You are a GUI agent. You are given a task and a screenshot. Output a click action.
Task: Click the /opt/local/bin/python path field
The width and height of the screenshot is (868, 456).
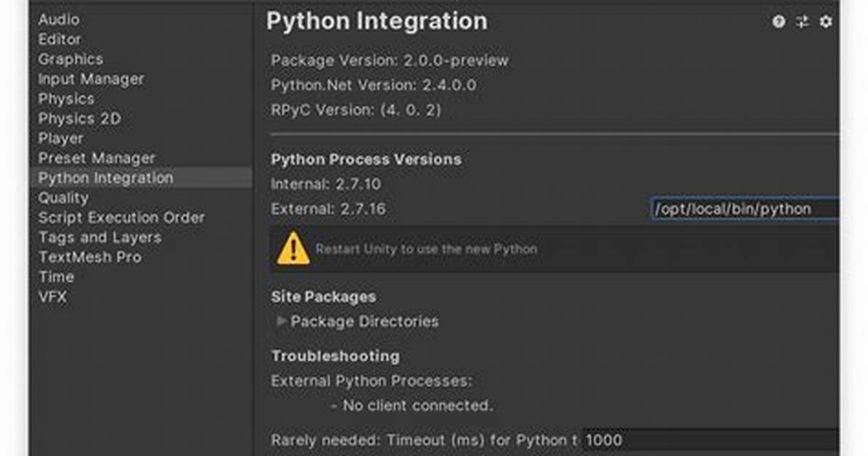(x=745, y=209)
